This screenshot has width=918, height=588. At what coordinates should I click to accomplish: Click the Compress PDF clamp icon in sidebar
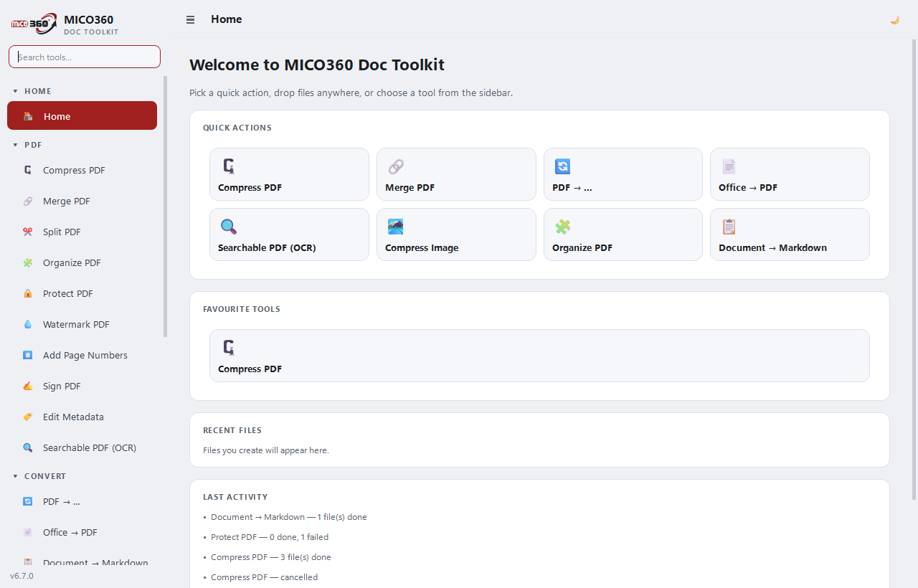(x=28, y=170)
